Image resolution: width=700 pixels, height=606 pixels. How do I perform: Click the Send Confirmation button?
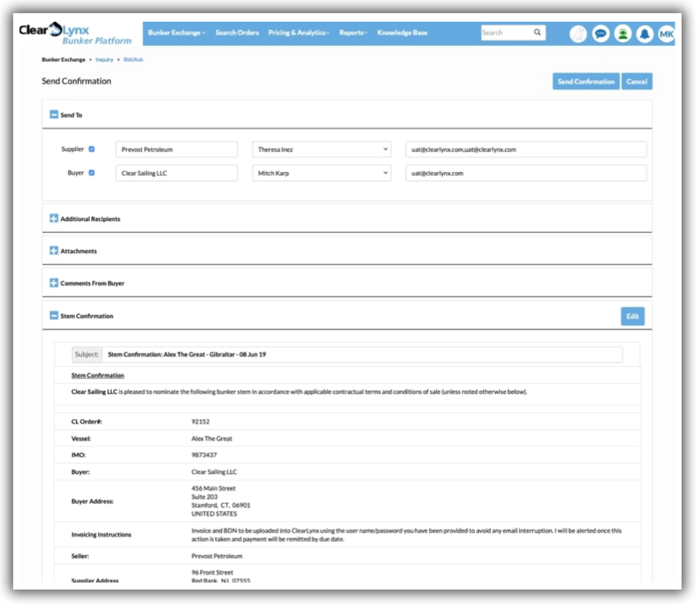click(x=586, y=82)
